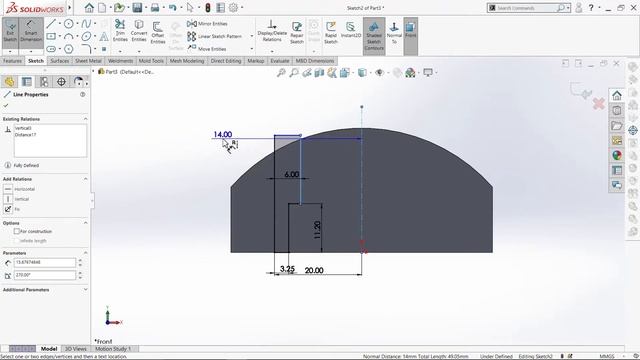Toggle the Infinite length checkbox
Viewport: 640px width, 360px height.
[x=17, y=241]
